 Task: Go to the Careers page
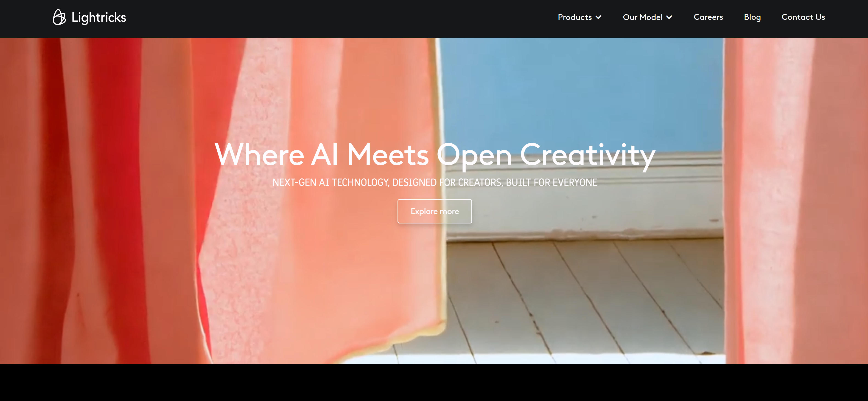click(708, 17)
